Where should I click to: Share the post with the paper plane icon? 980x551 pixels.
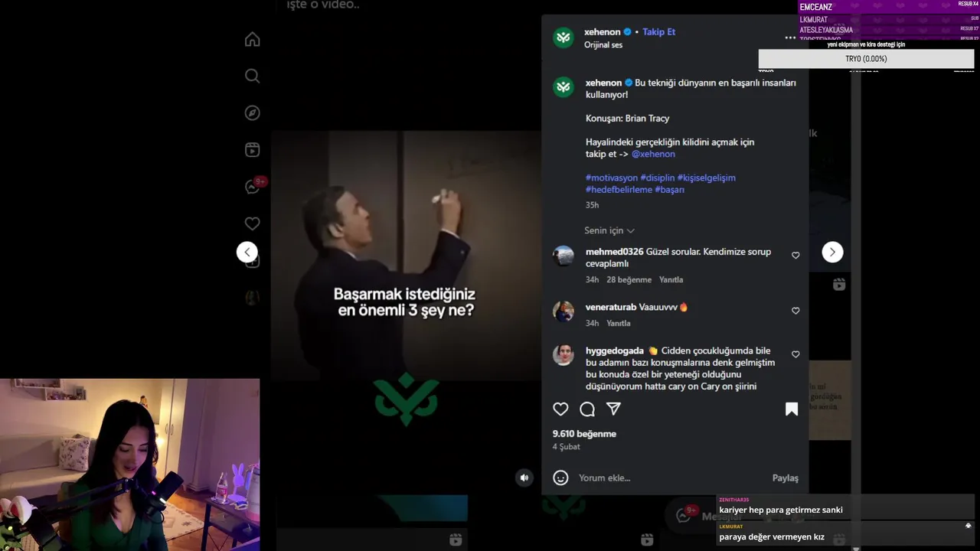click(613, 409)
